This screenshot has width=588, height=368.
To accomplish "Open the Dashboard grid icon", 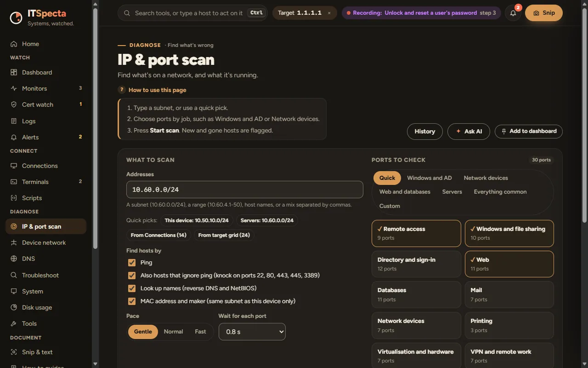I will pos(14,73).
